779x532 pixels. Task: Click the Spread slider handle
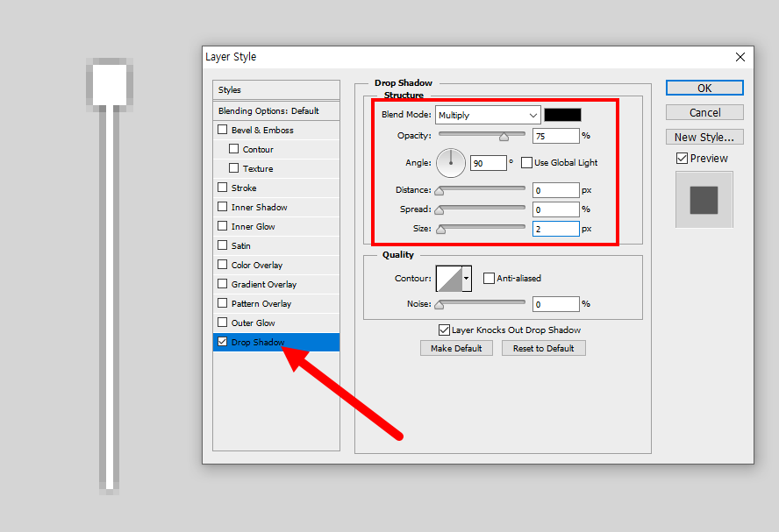(440, 210)
